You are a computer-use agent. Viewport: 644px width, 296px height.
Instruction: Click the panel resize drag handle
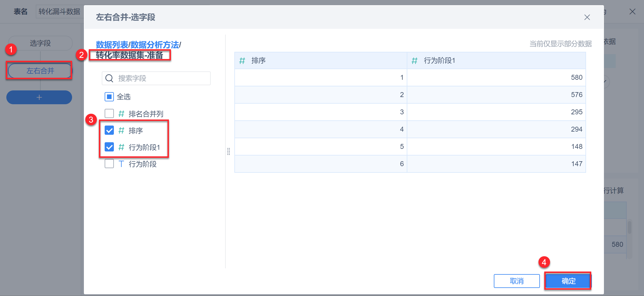tap(229, 151)
